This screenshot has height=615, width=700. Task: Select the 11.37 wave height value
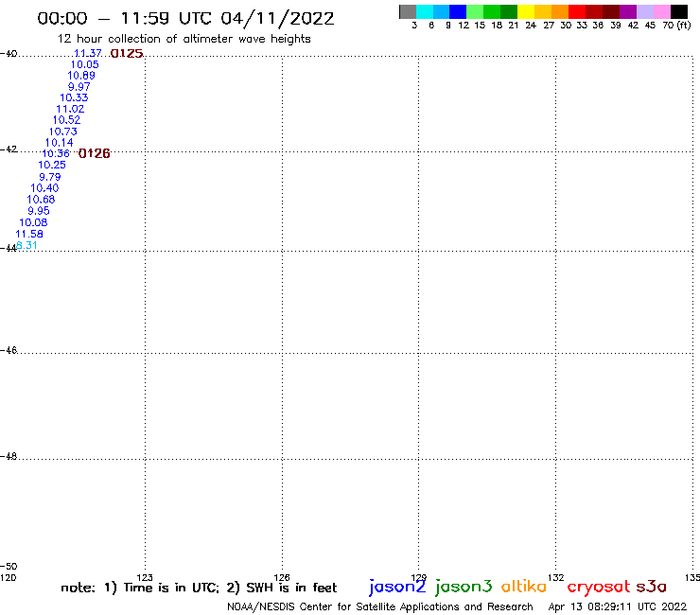[88, 53]
